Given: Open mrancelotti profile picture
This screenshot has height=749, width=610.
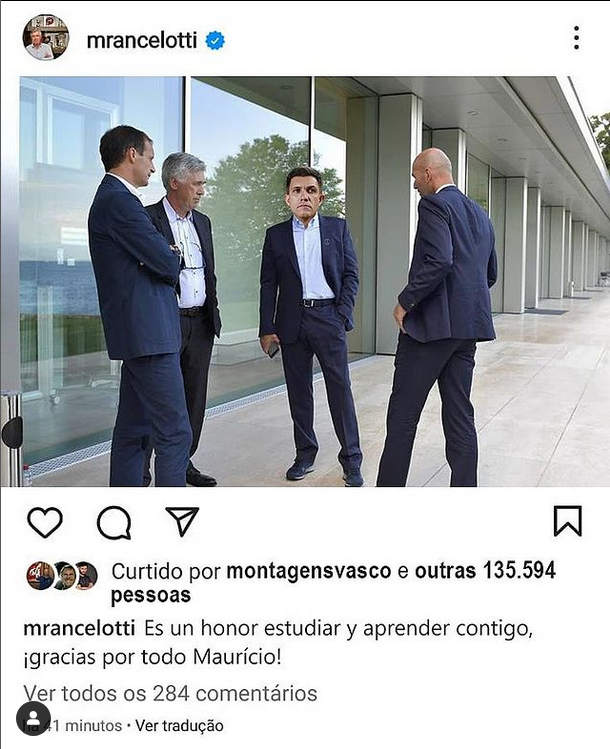Looking at the screenshot, I should (46, 37).
